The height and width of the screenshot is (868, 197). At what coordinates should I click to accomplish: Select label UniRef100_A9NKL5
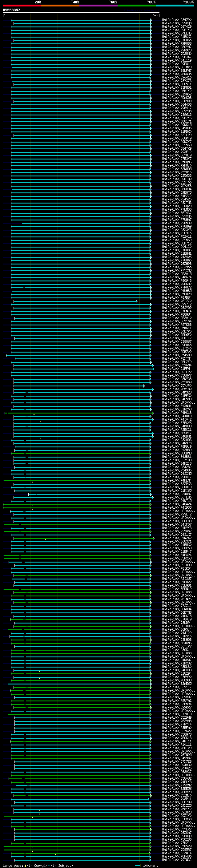coord(177,125)
